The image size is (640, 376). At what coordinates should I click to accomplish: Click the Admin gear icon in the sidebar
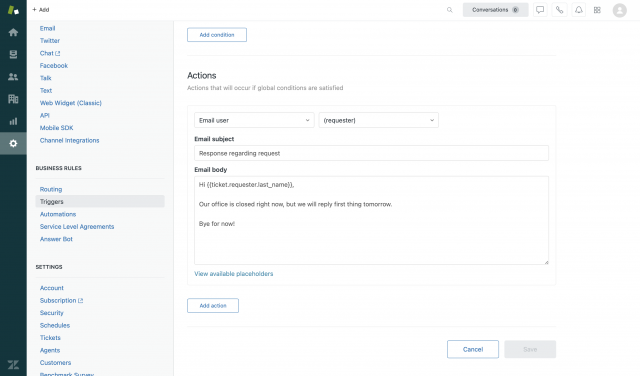coord(13,143)
